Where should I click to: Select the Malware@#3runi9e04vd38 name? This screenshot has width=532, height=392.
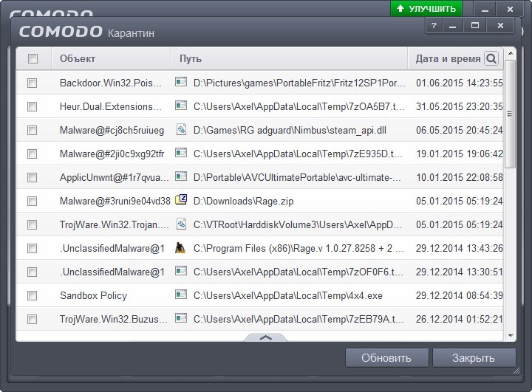coord(115,201)
